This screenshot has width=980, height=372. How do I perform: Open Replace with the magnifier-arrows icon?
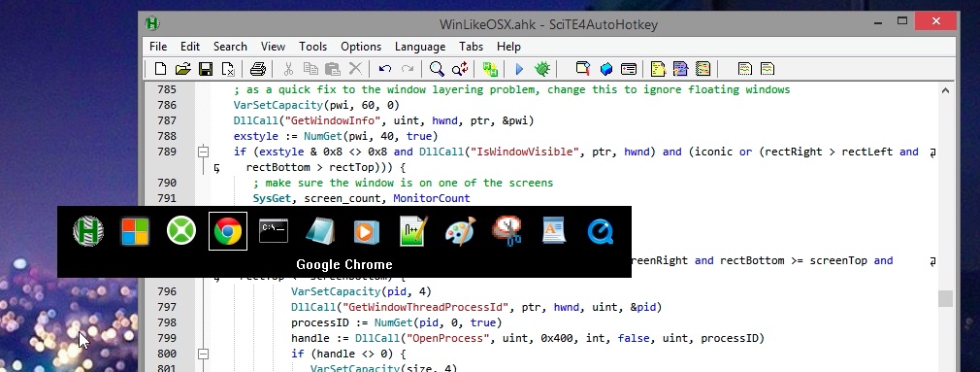point(460,69)
